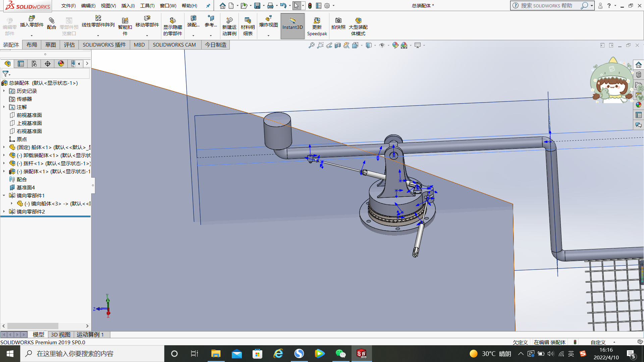Open Appearances color ball in task pane
This screenshot has height=362, width=644.
(x=639, y=105)
